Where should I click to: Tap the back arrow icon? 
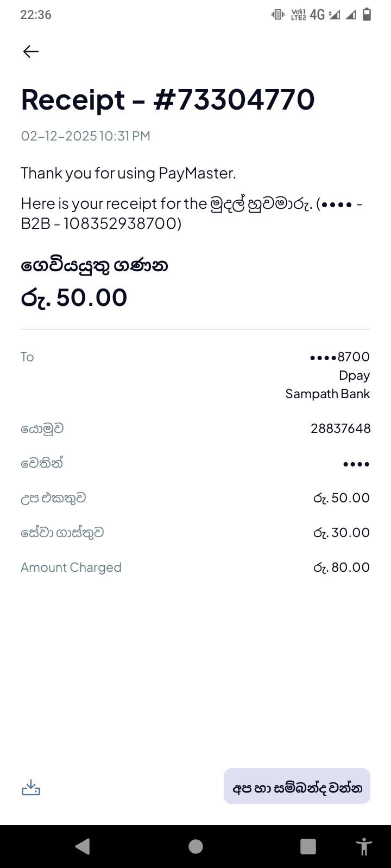pyautogui.click(x=31, y=52)
